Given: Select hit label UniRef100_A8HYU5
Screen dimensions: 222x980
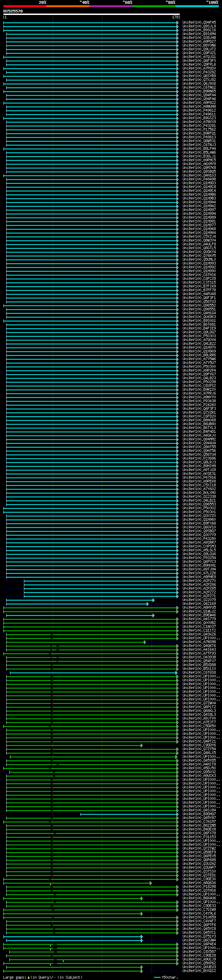Looking at the screenshot, I should [x=199, y=608].
